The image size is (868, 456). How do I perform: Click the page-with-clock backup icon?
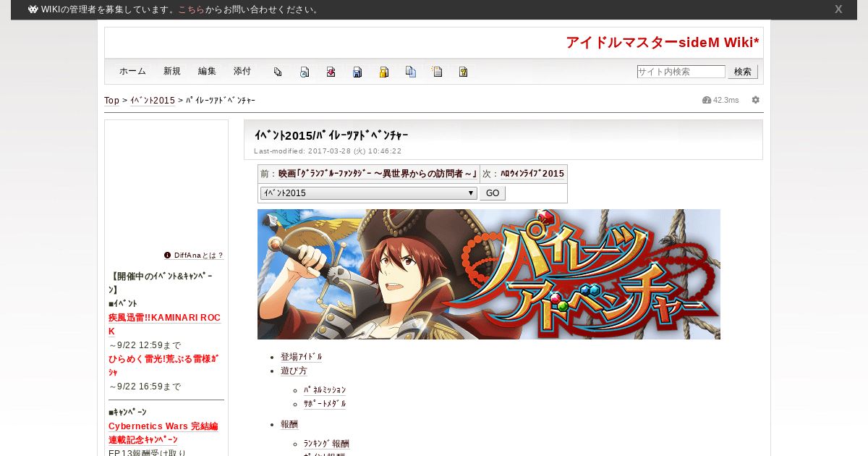point(305,72)
